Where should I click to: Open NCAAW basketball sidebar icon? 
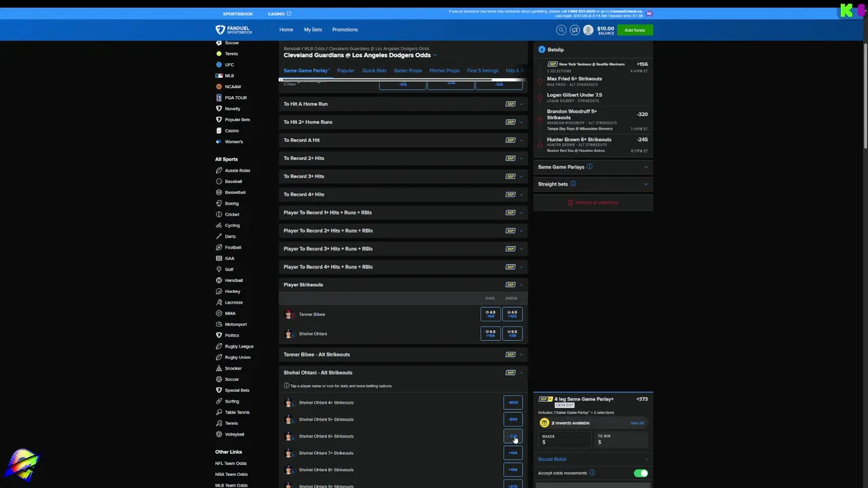219,87
